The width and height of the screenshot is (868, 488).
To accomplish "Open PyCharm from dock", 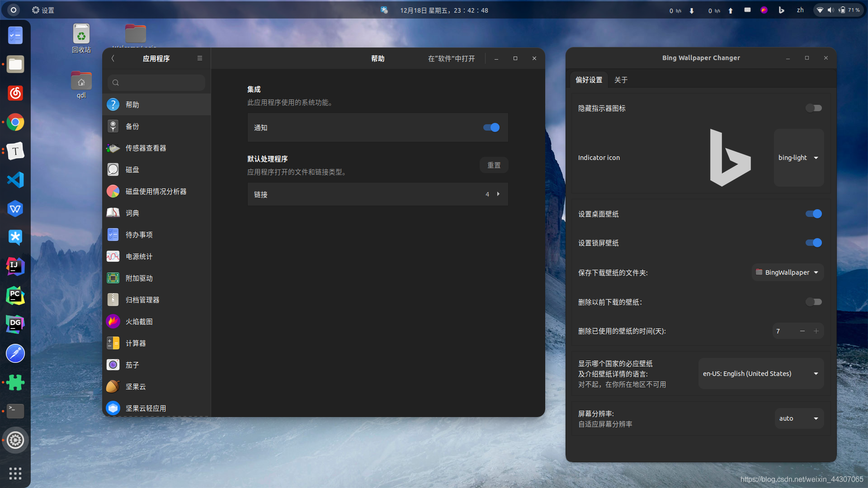I will pos(15,296).
